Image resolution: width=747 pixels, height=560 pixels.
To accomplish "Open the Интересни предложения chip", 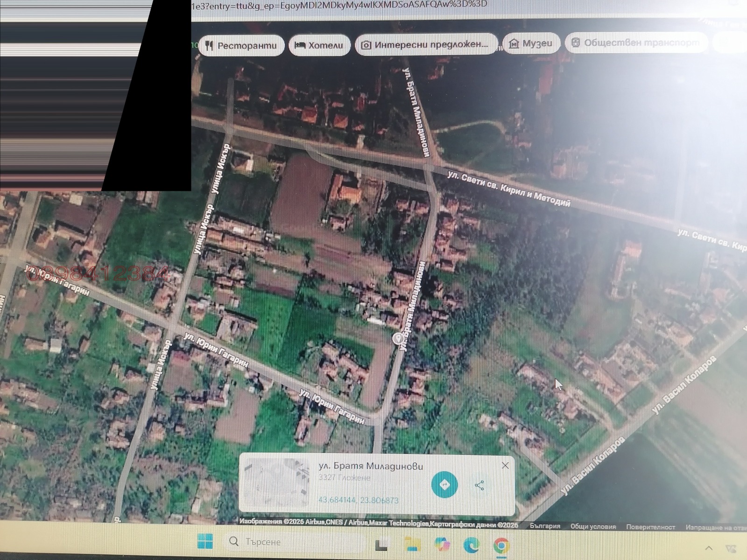I will pos(426,44).
